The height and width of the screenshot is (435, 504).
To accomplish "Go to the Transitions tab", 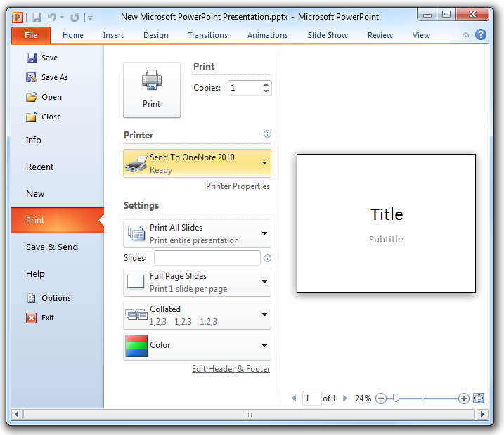I will tap(207, 35).
